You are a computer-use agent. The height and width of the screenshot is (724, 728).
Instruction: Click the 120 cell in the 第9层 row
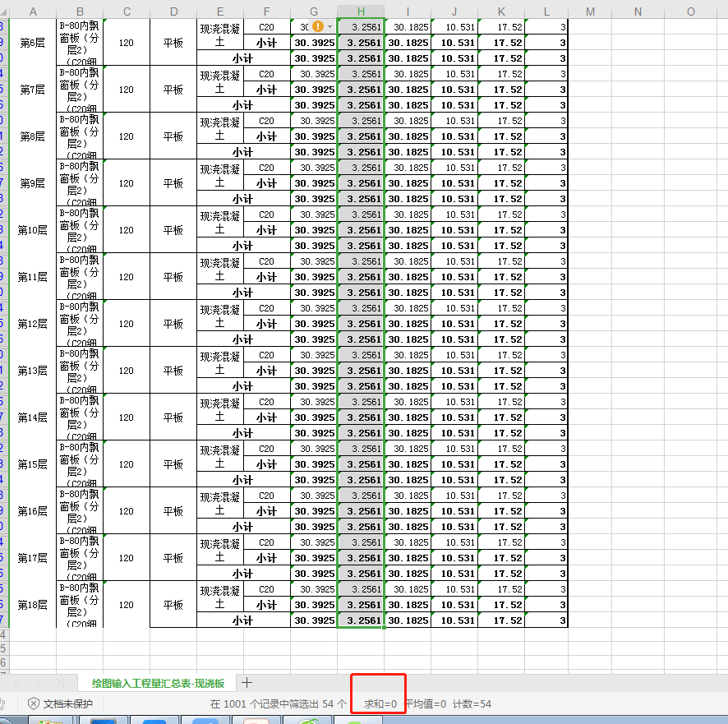(127, 183)
